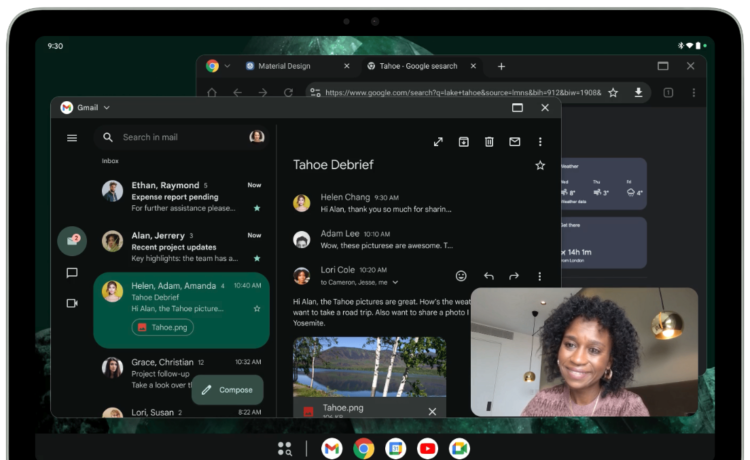The height and width of the screenshot is (460, 750).
Task: Open Chrome downloads icon
Action: click(x=638, y=93)
